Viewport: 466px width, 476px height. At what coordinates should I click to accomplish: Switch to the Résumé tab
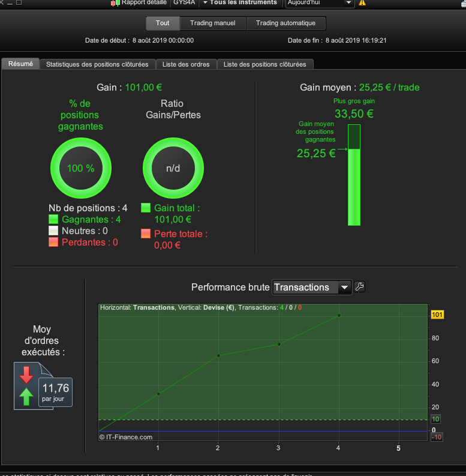click(x=20, y=64)
